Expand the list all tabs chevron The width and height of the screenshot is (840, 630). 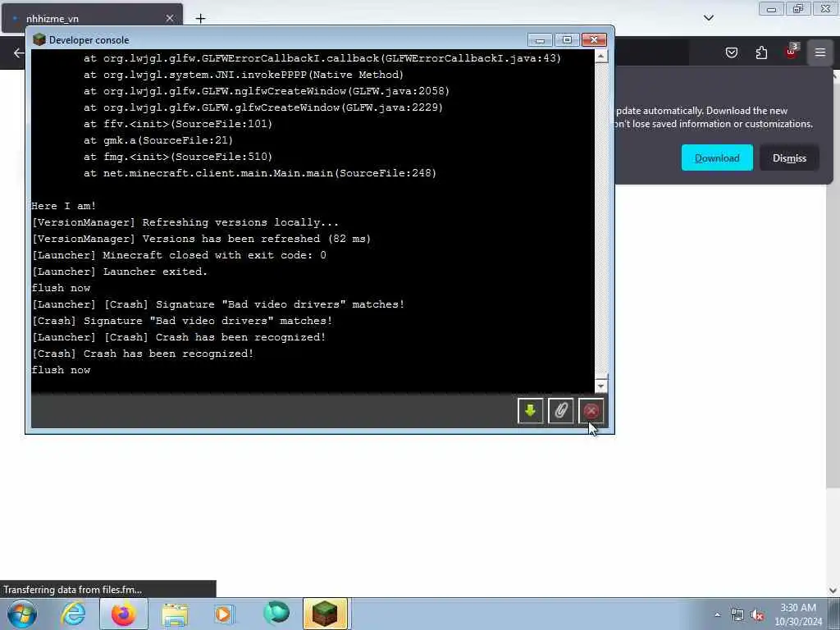pyautogui.click(x=708, y=18)
